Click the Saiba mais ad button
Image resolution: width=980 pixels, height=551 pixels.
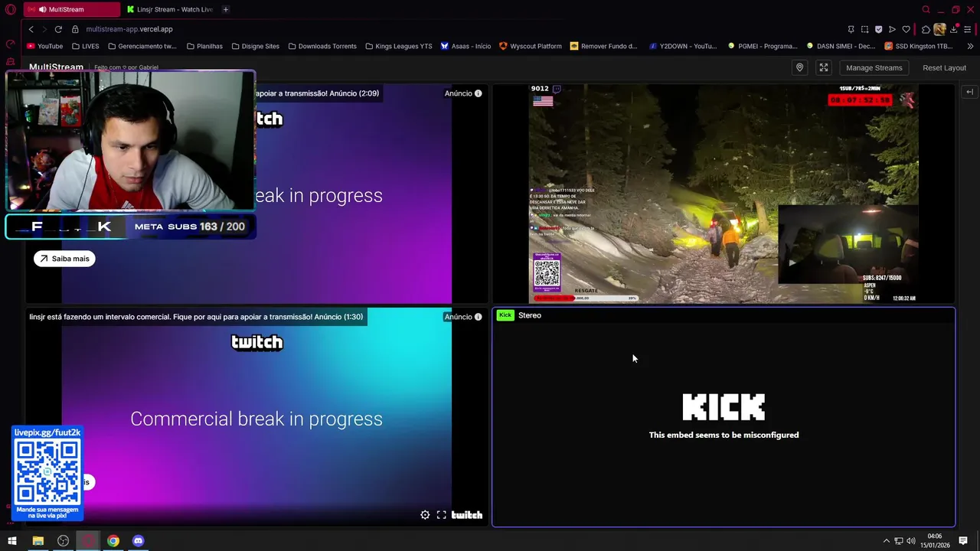tap(65, 259)
